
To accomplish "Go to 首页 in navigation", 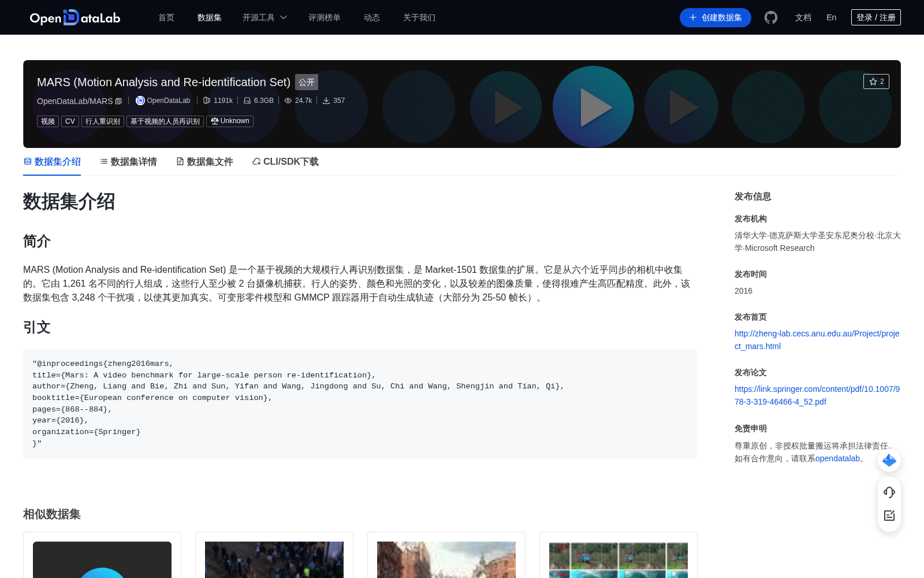I will pyautogui.click(x=166, y=17).
